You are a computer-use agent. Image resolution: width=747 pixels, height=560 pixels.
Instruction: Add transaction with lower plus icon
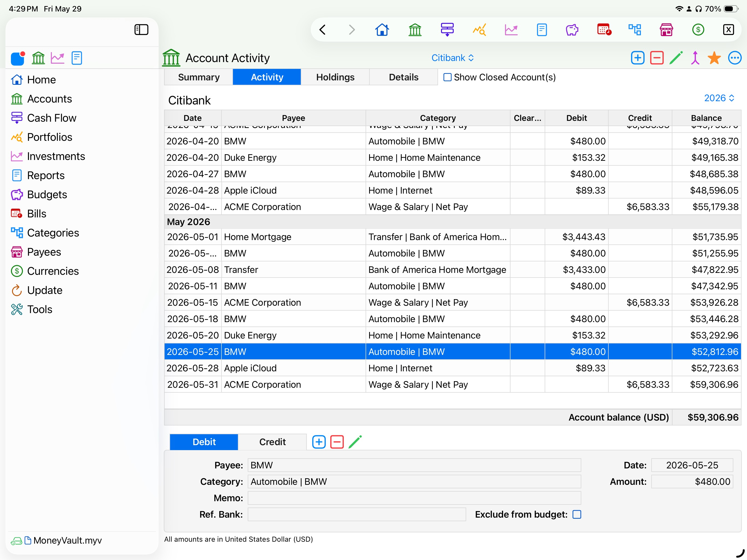click(319, 442)
